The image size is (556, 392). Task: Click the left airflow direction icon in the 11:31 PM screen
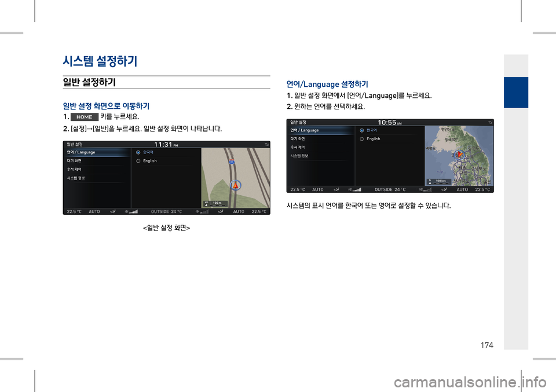point(113,211)
